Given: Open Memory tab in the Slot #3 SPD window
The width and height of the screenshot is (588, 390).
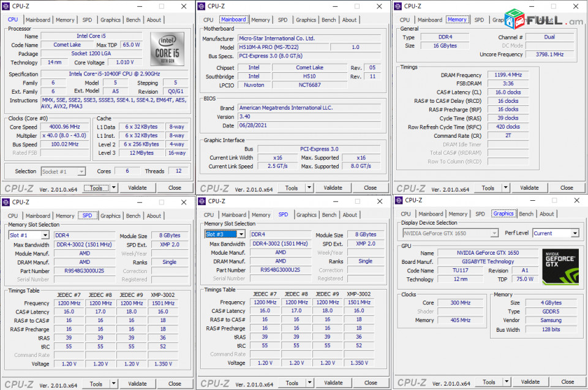Looking at the screenshot, I should [261, 215].
